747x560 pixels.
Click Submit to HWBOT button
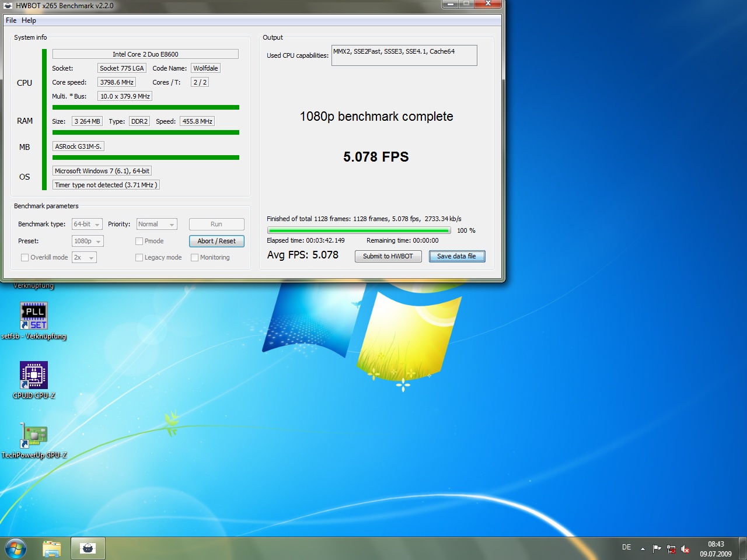(x=388, y=256)
